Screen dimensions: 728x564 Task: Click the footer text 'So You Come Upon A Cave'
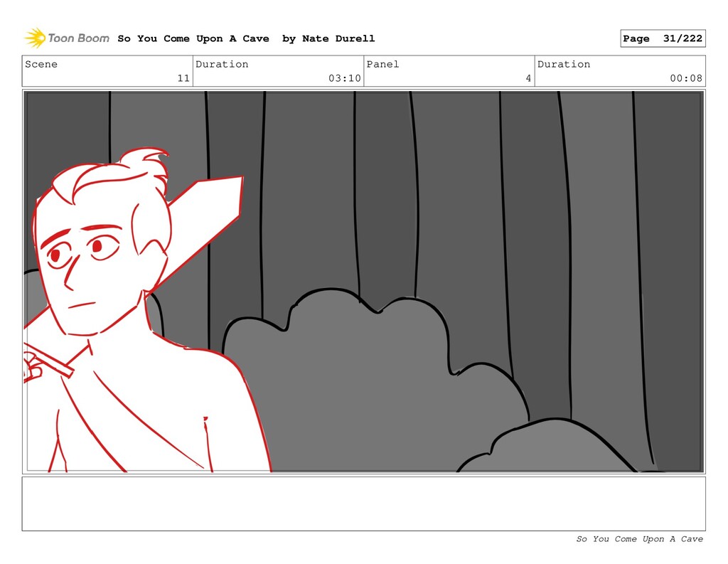[x=639, y=539]
